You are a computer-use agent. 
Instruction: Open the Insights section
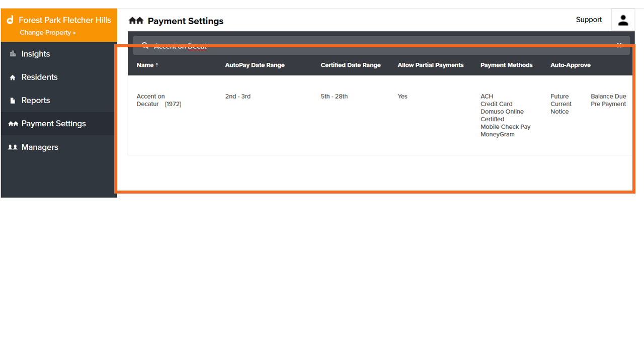point(35,54)
